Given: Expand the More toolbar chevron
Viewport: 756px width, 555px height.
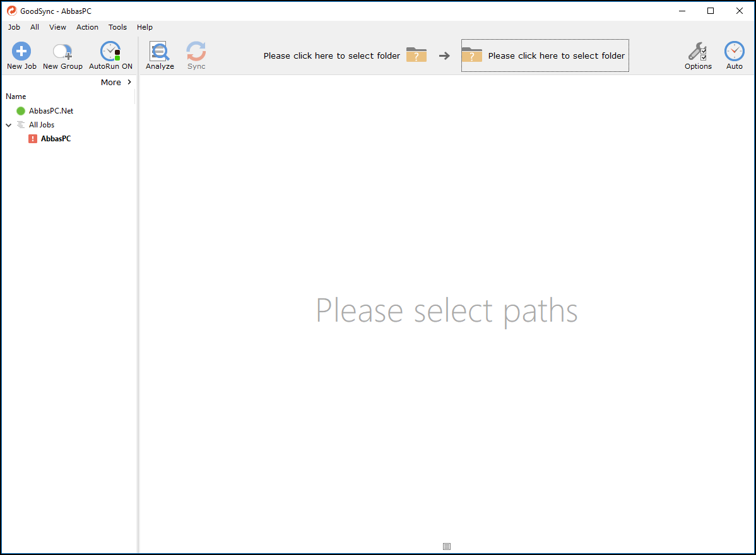Looking at the screenshot, I should (x=129, y=82).
